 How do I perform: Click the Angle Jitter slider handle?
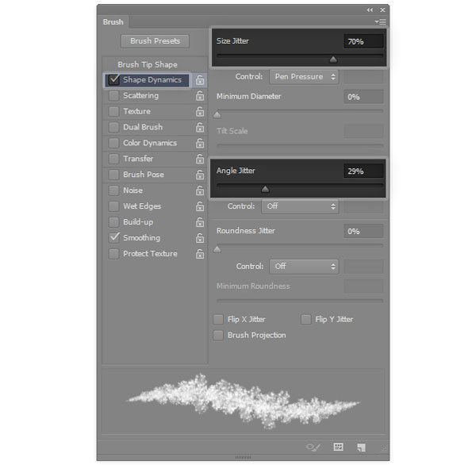[x=265, y=189]
